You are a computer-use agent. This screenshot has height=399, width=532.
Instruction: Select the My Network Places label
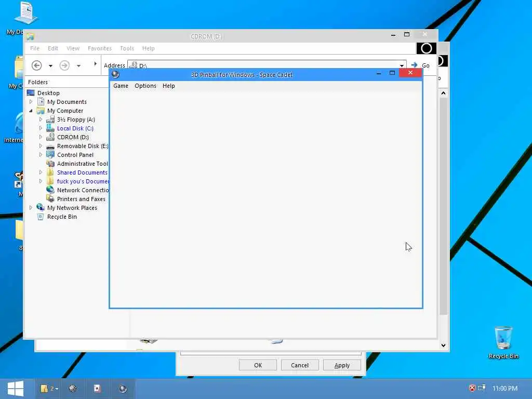[x=72, y=208]
